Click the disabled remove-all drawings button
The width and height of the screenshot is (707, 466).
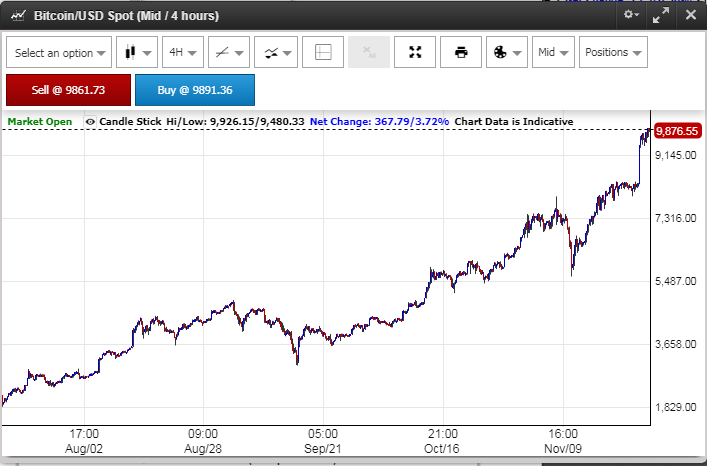(369, 52)
